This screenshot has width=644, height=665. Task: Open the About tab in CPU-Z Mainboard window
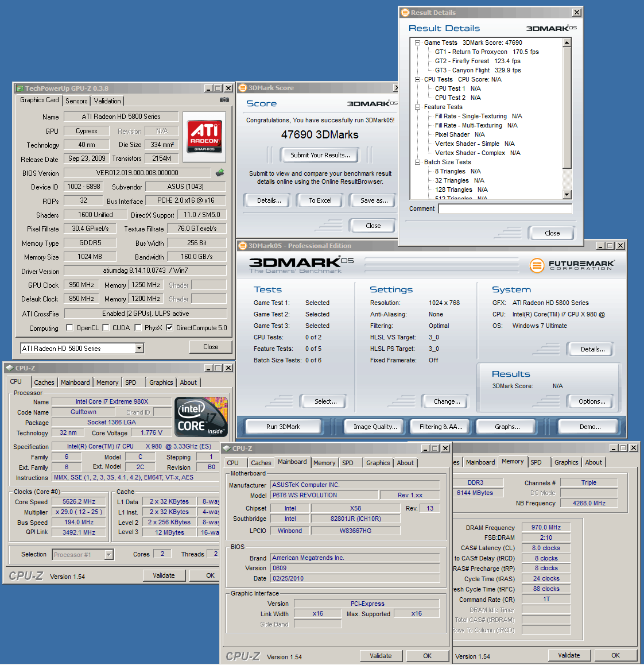(405, 463)
